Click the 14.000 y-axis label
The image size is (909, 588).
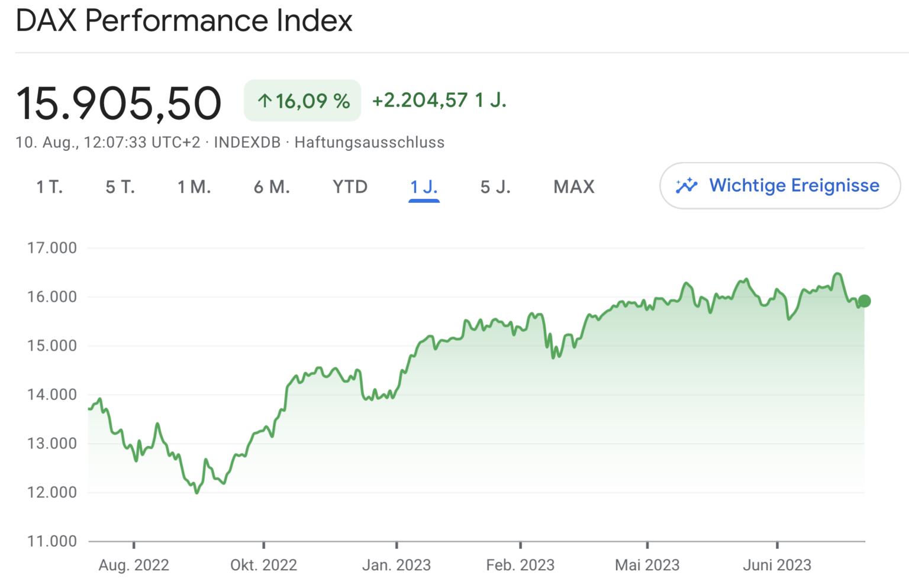tap(52, 395)
